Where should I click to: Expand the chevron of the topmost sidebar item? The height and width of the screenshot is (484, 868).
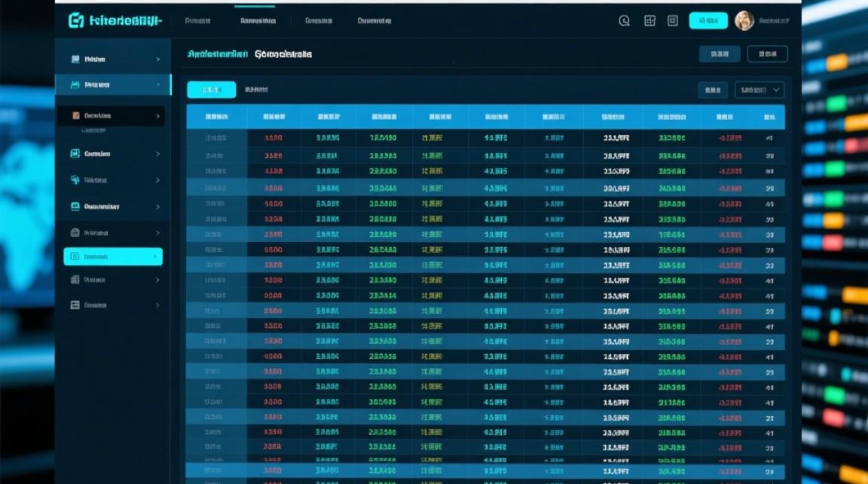coord(158,59)
